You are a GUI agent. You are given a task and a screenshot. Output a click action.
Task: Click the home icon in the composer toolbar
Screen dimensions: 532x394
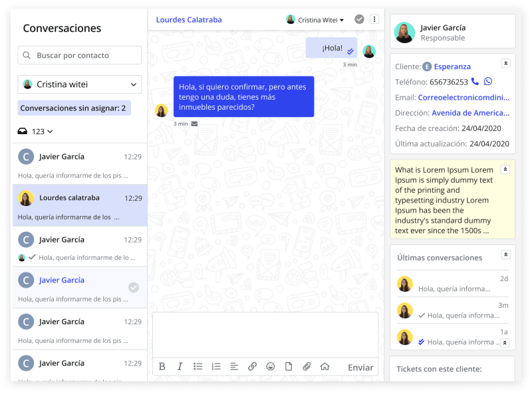326,367
